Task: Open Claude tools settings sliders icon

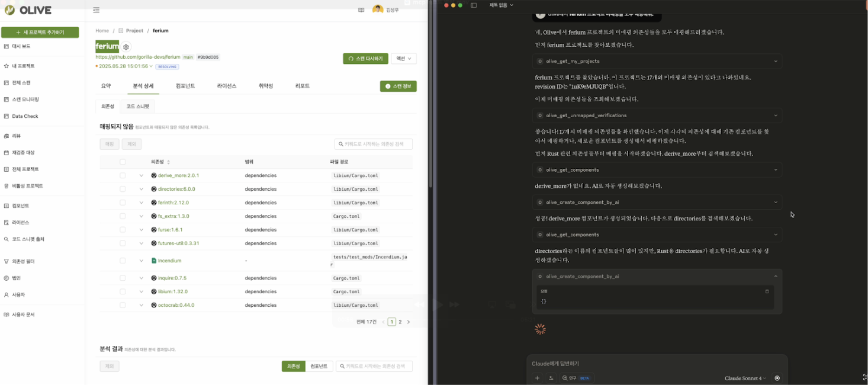Action: pos(551,378)
